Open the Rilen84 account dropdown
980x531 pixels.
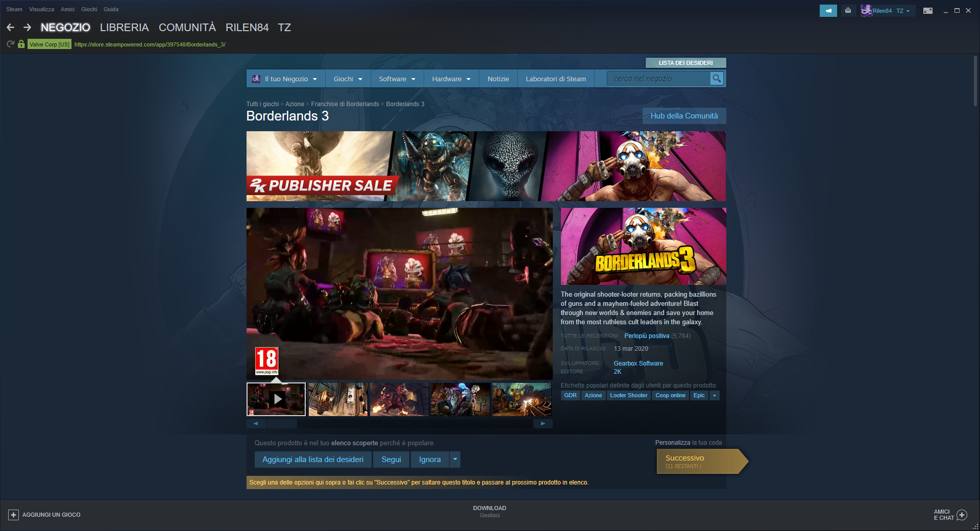point(908,11)
